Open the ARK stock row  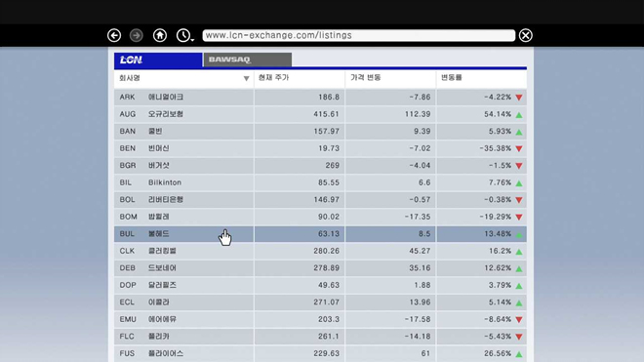[320, 98]
